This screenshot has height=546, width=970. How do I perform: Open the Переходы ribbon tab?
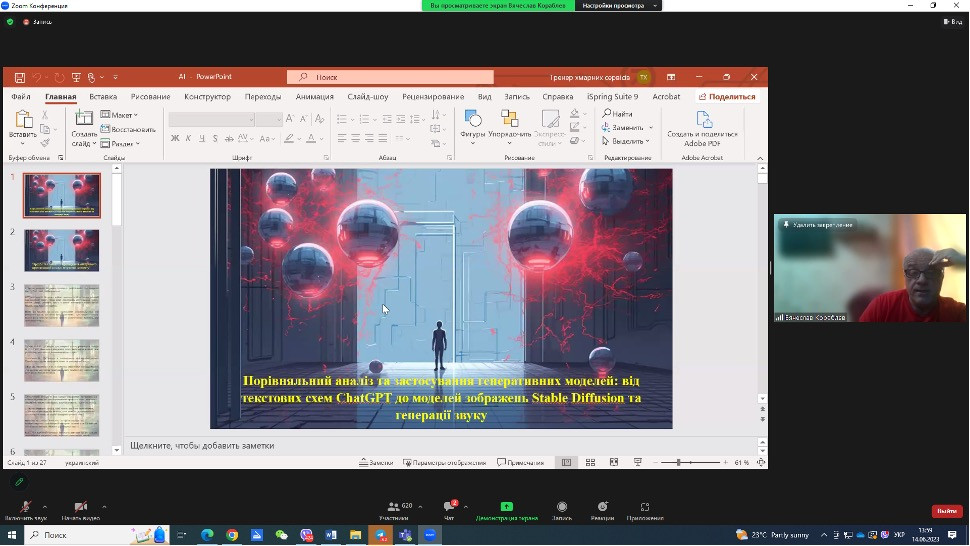pos(263,97)
